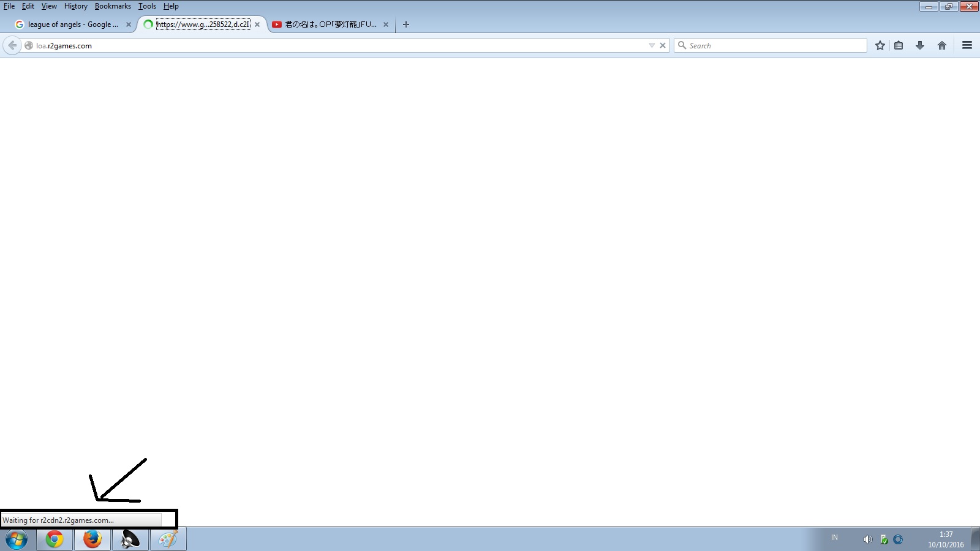
Task: Open Google Chrome from the taskbar
Action: click(x=55, y=539)
